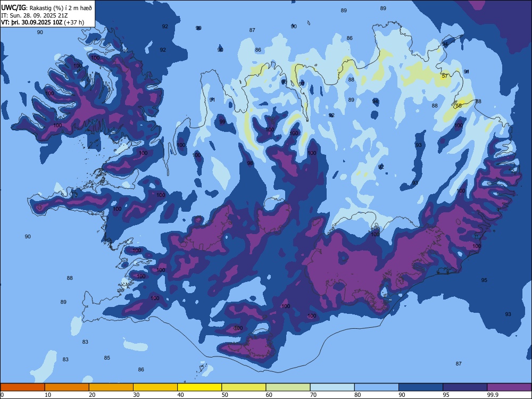The height and width of the screenshot is (399, 532).
Task: Click the orange 10–20 legend swatch
Action: [x=67, y=387]
